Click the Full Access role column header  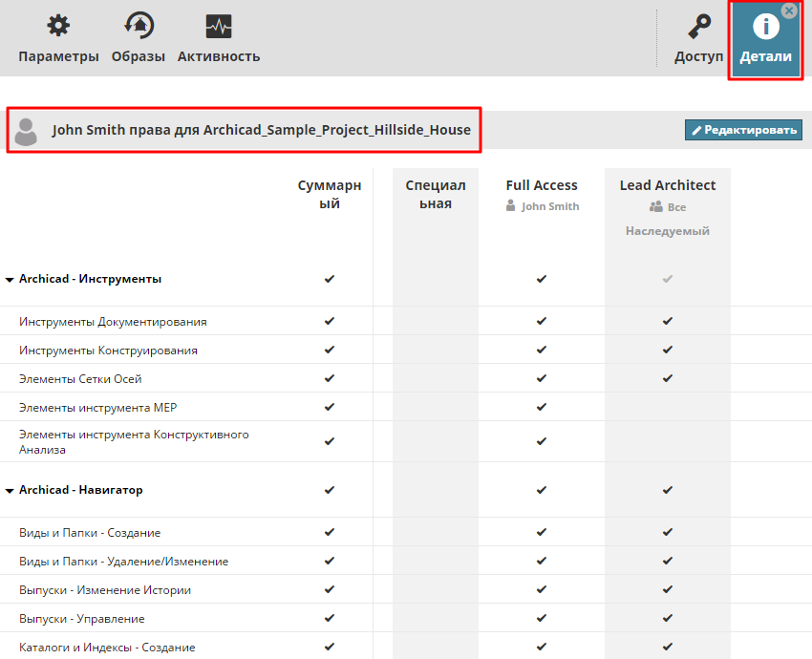click(x=542, y=185)
